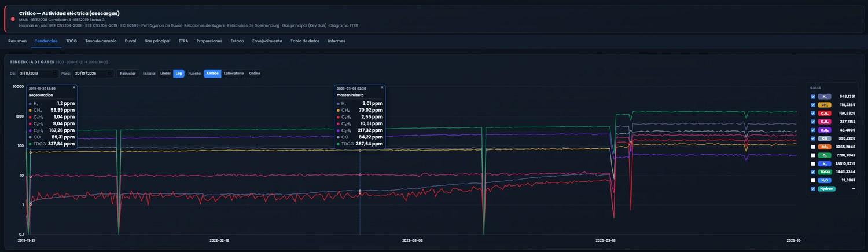The width and height of the screenshot is (868, 252).
Task: Click the TDCG value 1443,3344 in legend
Action: point(846,172)
